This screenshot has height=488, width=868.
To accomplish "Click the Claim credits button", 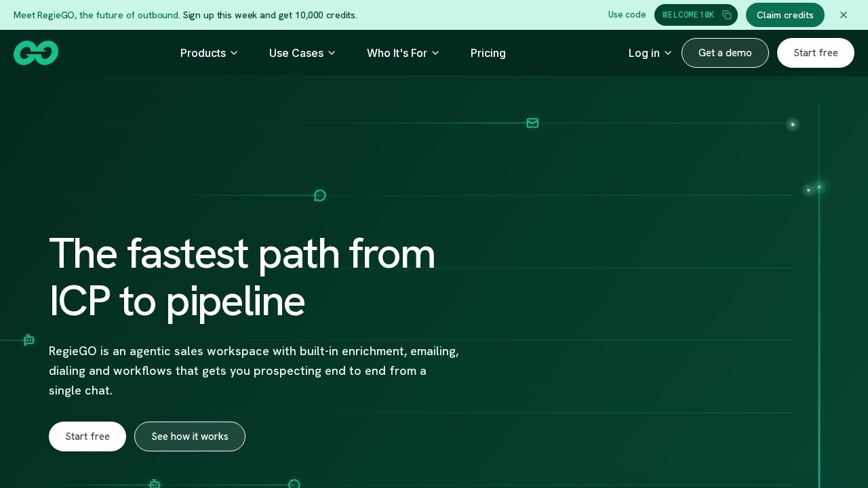I will 785,15.
